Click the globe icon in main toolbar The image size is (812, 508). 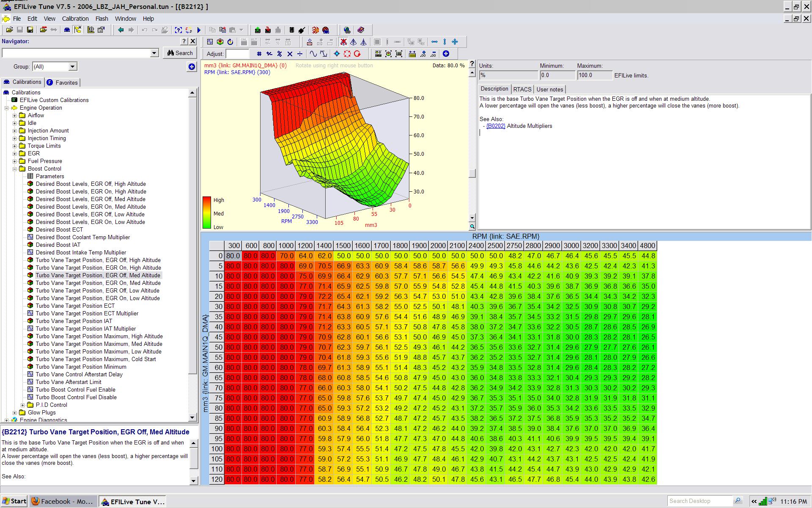coord(347,30)
